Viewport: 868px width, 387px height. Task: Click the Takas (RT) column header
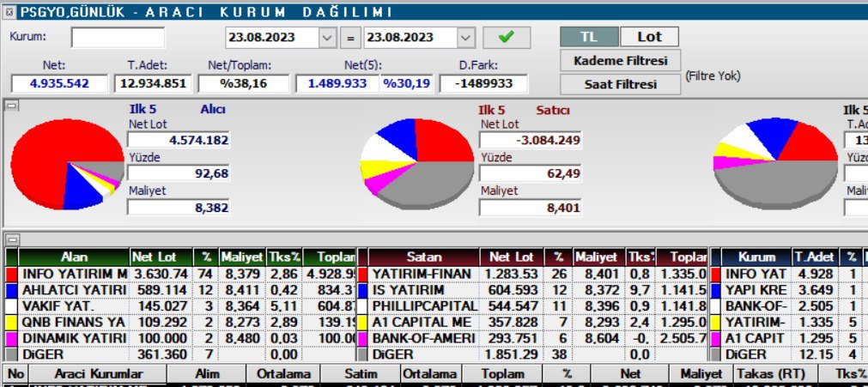click(775, 374)
